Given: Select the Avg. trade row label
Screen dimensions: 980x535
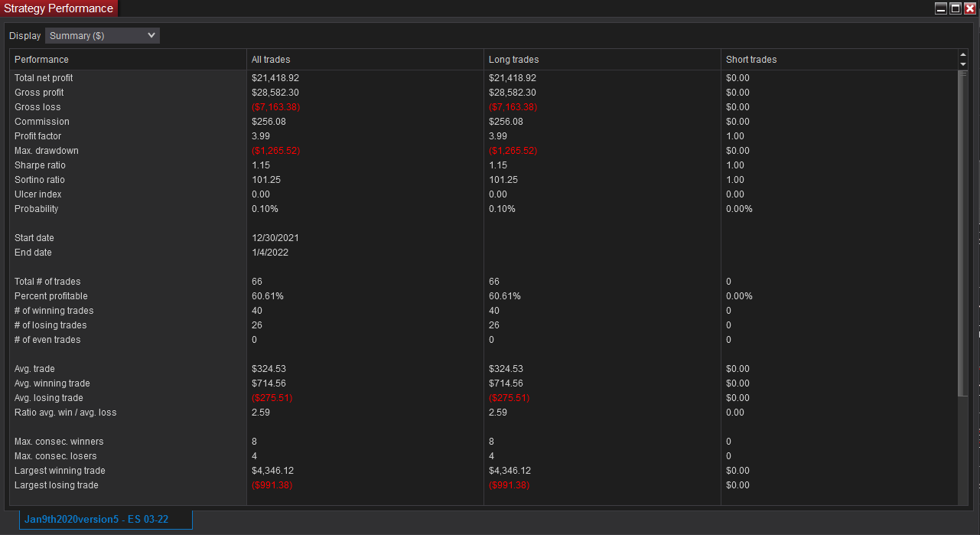Looking at the screenshot, I should (x=34, y=369).
